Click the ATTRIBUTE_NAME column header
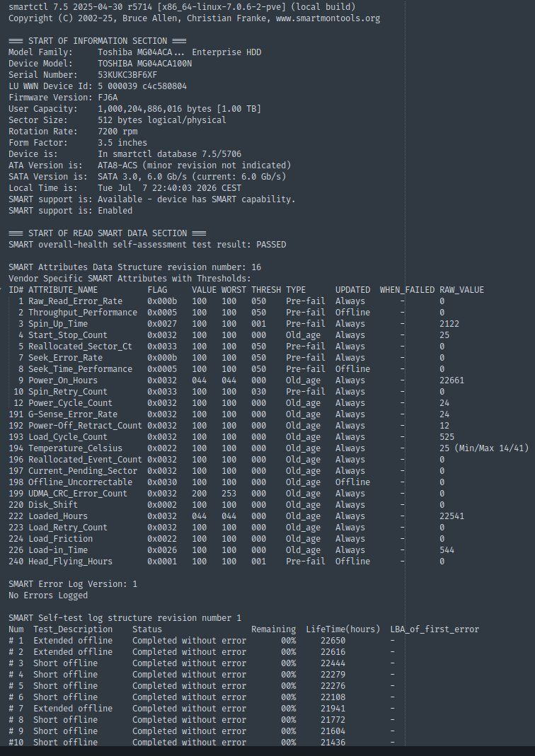Image resolution: width=535 pixels, height=756 pixels. coord(63,290)
